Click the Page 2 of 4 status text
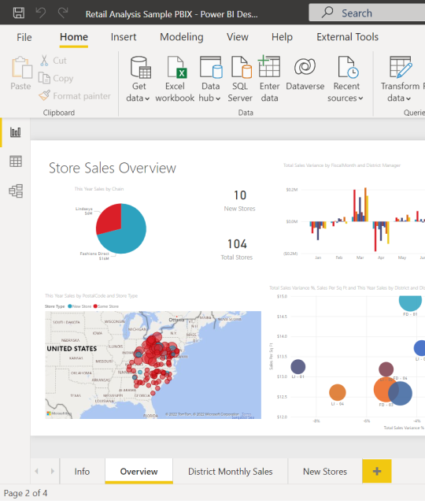 [x=25, y=493]
